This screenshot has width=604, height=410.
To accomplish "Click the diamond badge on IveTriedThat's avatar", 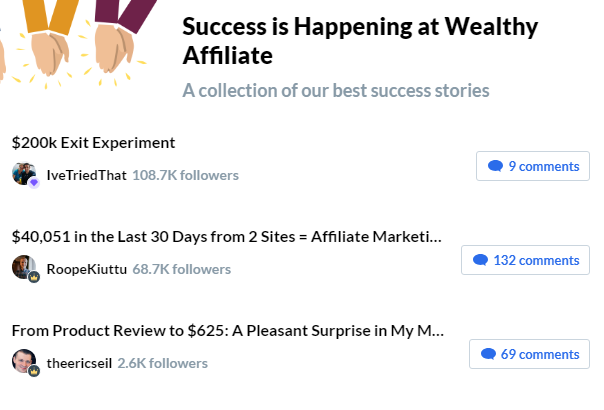I will click(x=33, y=183).
